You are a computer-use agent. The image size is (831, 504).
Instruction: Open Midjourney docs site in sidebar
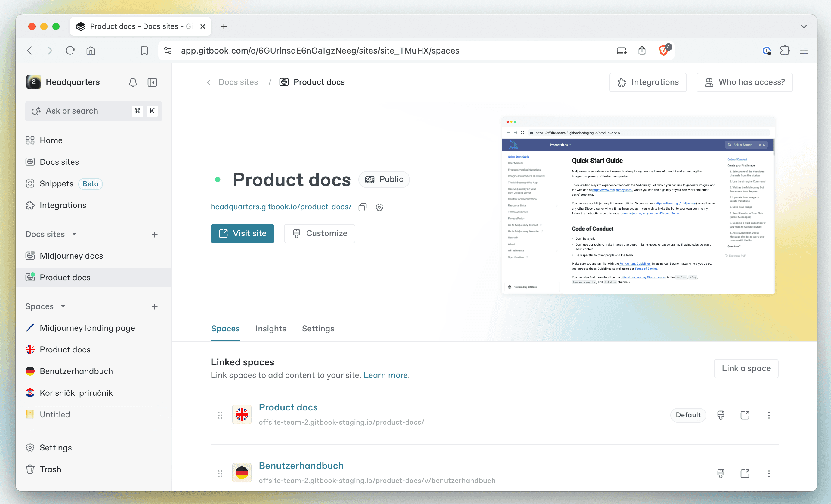click(94, 256)
